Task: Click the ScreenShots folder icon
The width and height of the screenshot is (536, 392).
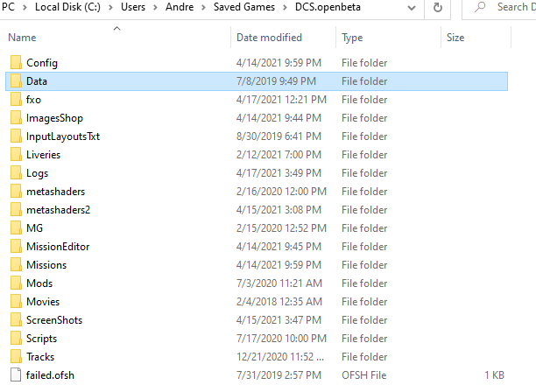Action: click(x=16, y=320)
